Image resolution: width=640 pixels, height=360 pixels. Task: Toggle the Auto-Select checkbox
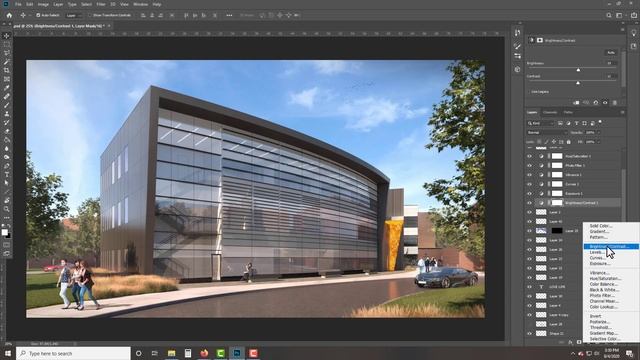38,15
